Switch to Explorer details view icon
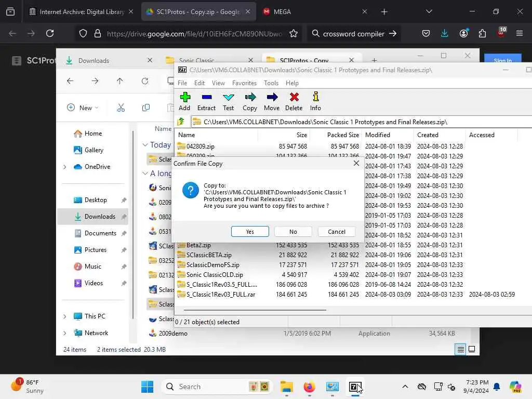 (x=460, y=349)
